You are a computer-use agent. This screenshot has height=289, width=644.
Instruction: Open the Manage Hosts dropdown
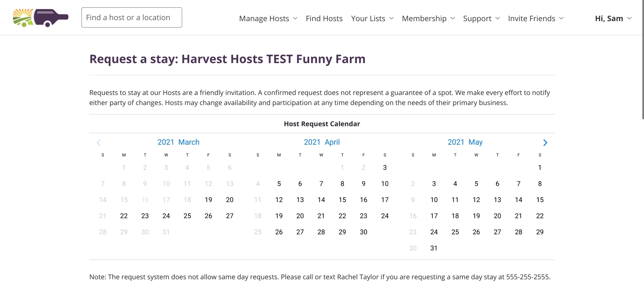pyautogui.click(x=268, y=18)
